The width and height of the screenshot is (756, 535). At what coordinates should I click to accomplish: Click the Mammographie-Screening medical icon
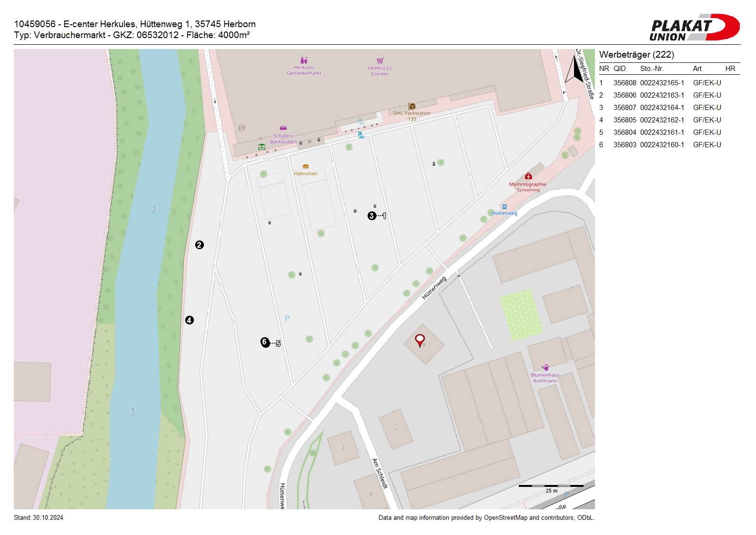528,176
